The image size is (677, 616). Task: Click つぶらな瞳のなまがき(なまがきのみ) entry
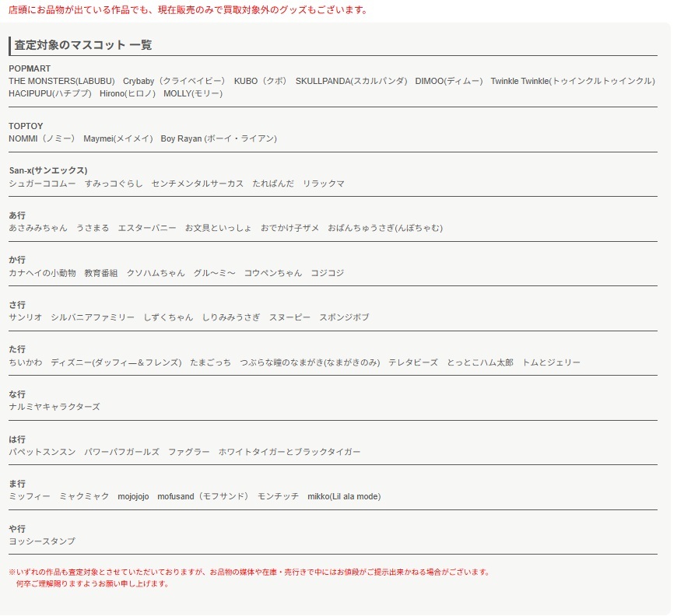(x=310, y=362)
